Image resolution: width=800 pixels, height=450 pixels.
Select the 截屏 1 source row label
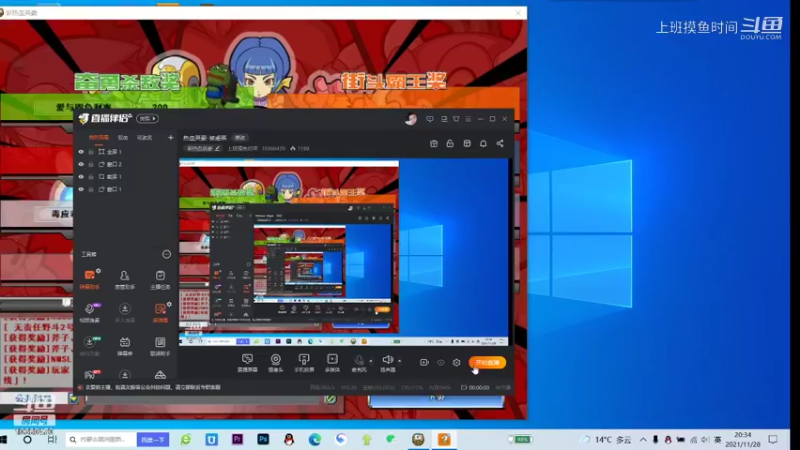click(114, 177)
